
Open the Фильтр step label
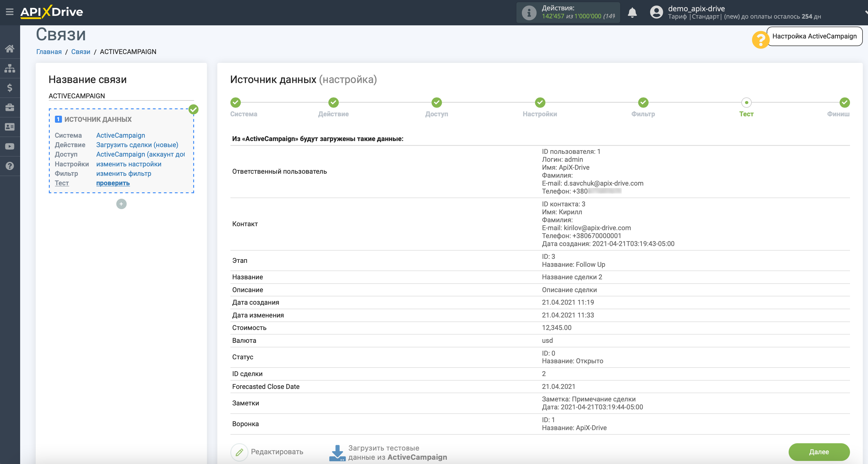pos(643,114)
